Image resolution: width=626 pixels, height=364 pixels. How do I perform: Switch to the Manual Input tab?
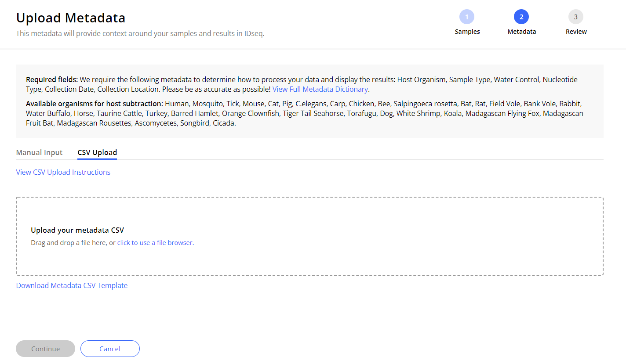(x=40, y=152)
